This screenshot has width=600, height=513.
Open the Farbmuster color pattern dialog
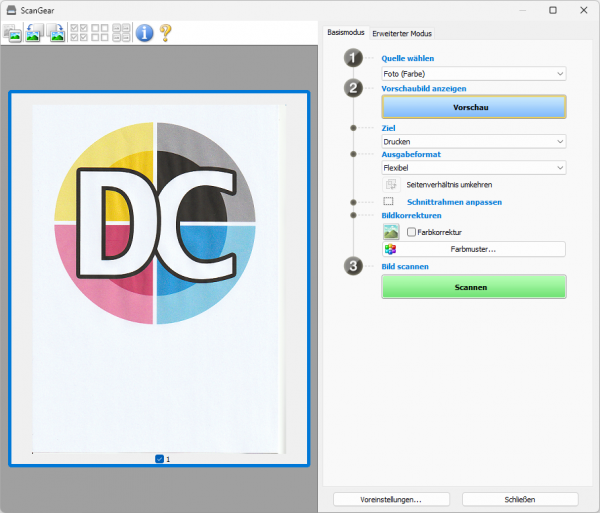pyautogui.click(x=474, y=249)
